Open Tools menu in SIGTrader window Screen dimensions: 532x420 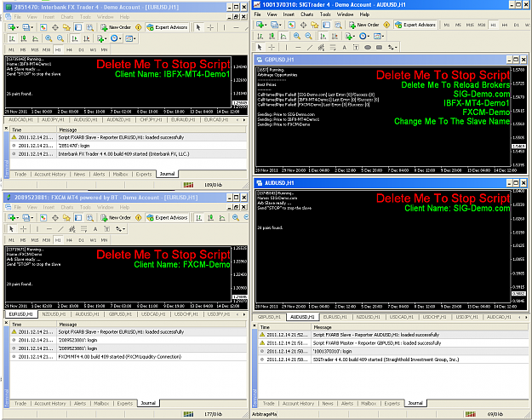click(x=325, y=14)
